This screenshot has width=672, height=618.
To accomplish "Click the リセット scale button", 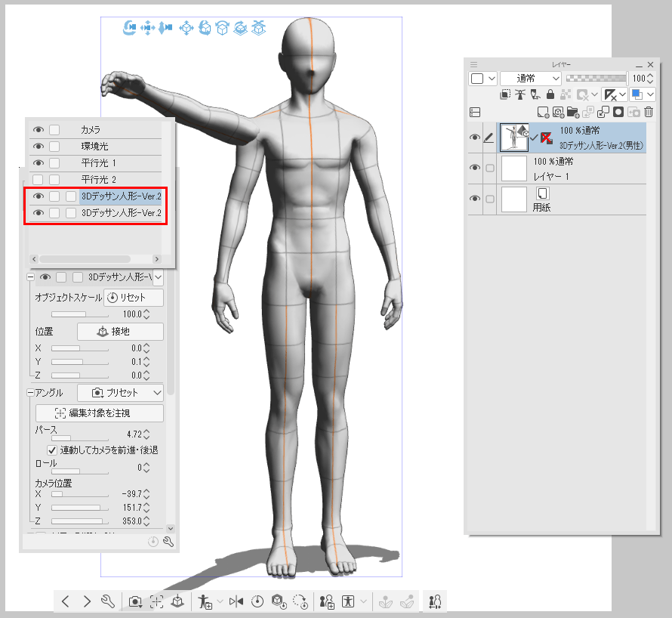I will click(x=134, y=298).
